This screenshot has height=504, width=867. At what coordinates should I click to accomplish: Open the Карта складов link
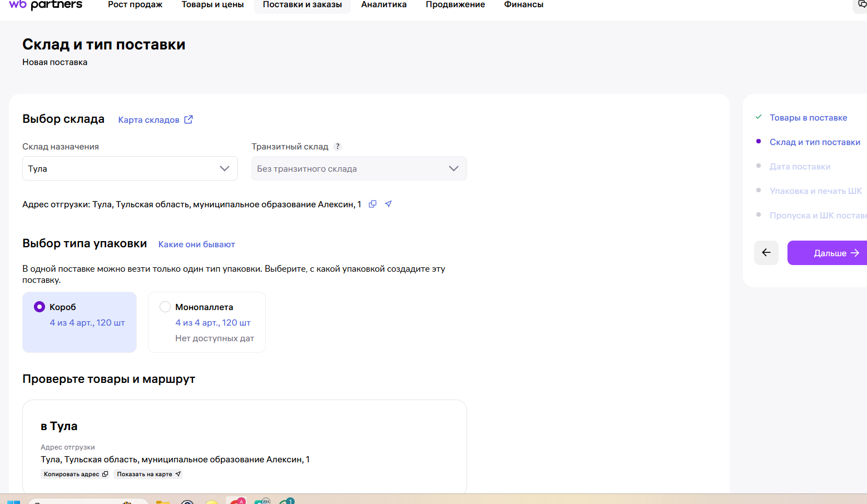point(148,120)
